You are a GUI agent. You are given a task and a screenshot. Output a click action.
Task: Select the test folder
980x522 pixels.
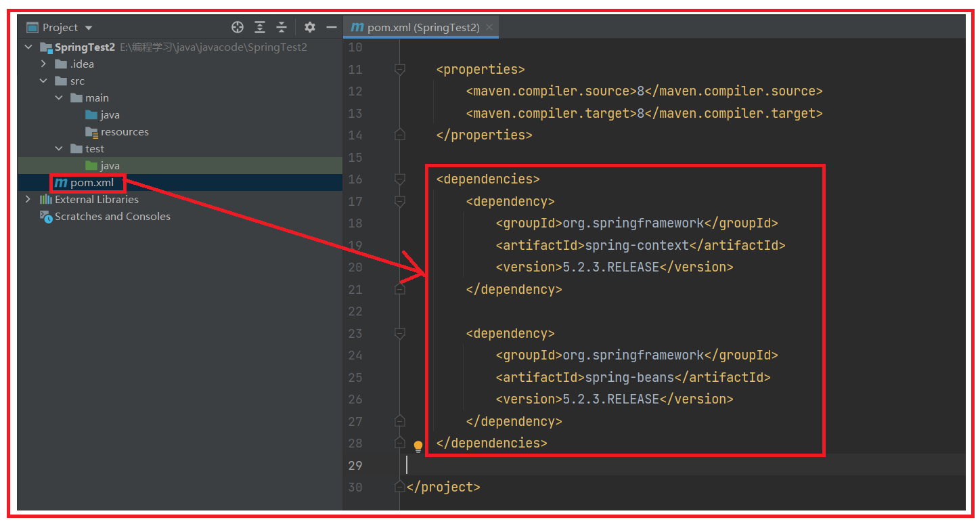tap(95, 148)
